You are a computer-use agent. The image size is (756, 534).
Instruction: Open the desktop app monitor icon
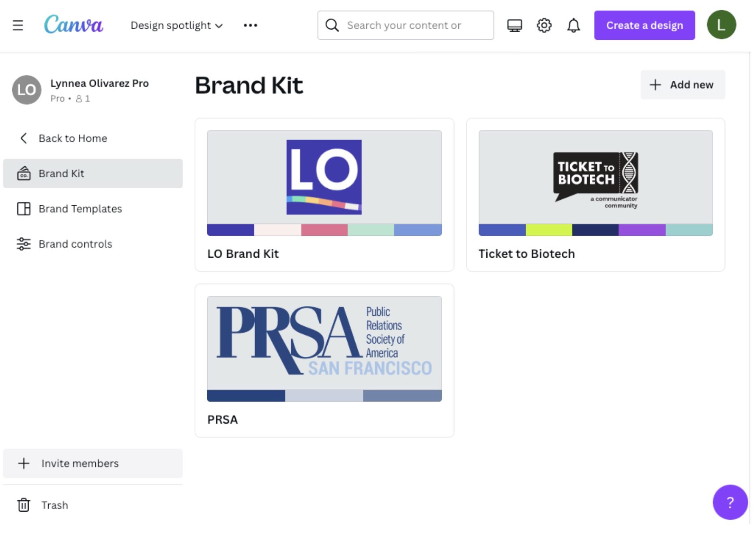click(x=515, y=26)
